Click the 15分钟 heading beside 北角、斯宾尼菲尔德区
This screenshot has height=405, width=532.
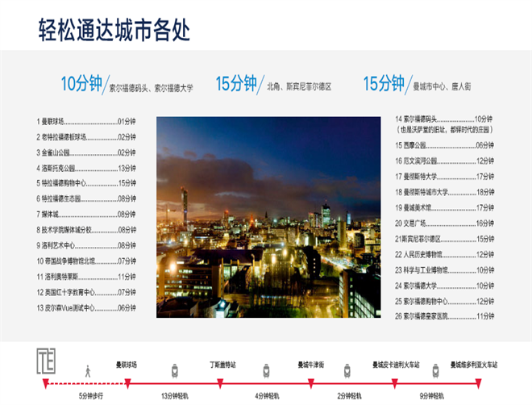pyautogui.click(x=236, y=83)
